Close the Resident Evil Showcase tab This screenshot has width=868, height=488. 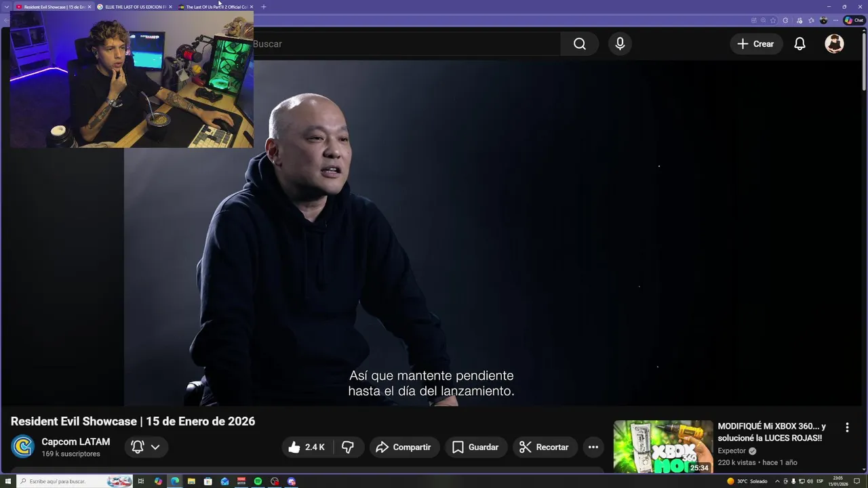[x=89, y=7]
